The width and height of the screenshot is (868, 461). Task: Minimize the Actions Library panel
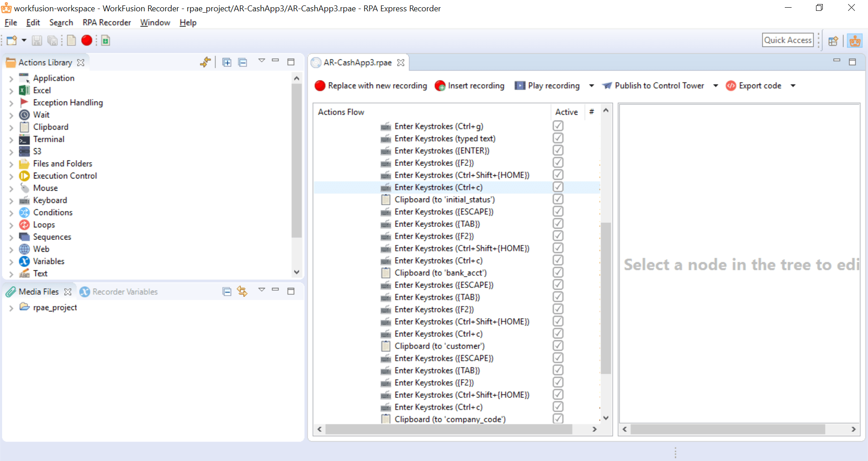(275, 61)
